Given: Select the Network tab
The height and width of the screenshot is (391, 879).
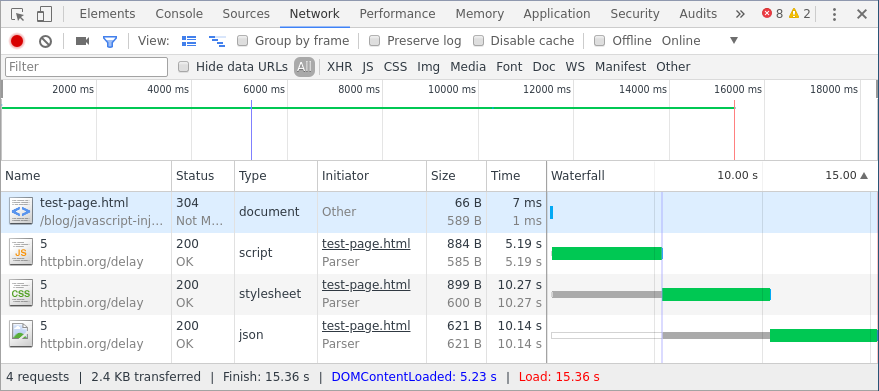Looking at the screenshot, I should point(314,13).
